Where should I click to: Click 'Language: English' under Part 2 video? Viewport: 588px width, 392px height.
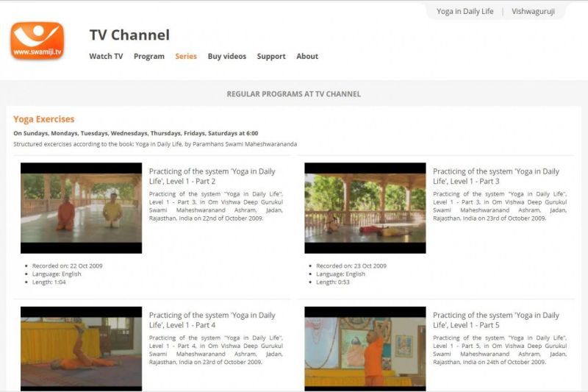pyautogui.click(x=57, y=274)
